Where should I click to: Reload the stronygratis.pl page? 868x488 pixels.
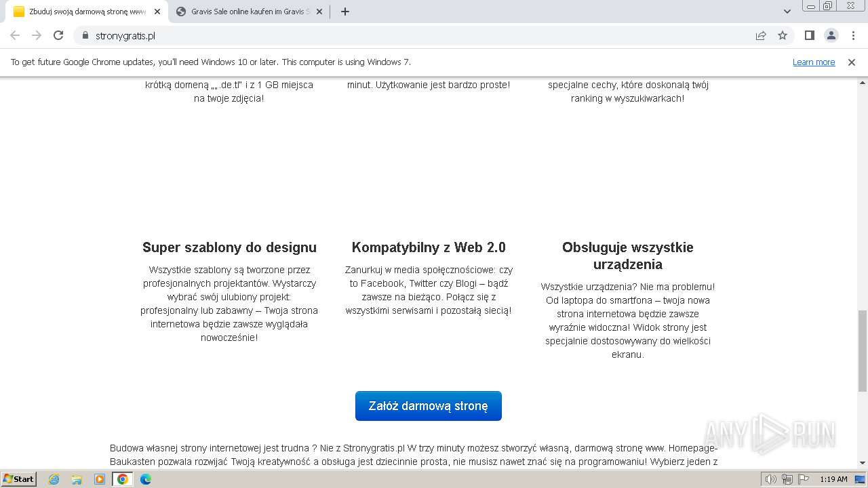(x=58, y=35)
